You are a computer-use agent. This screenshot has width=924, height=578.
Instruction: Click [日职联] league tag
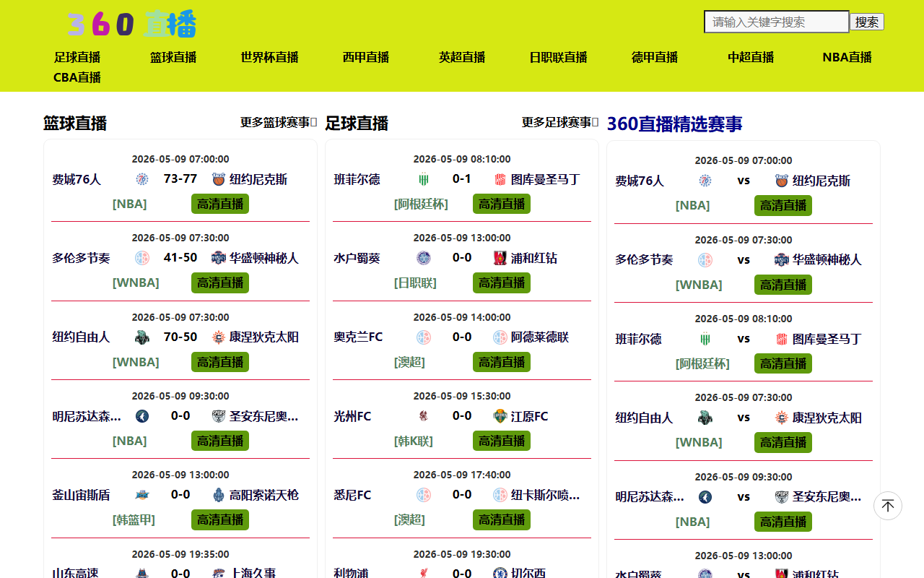(415, 282)
